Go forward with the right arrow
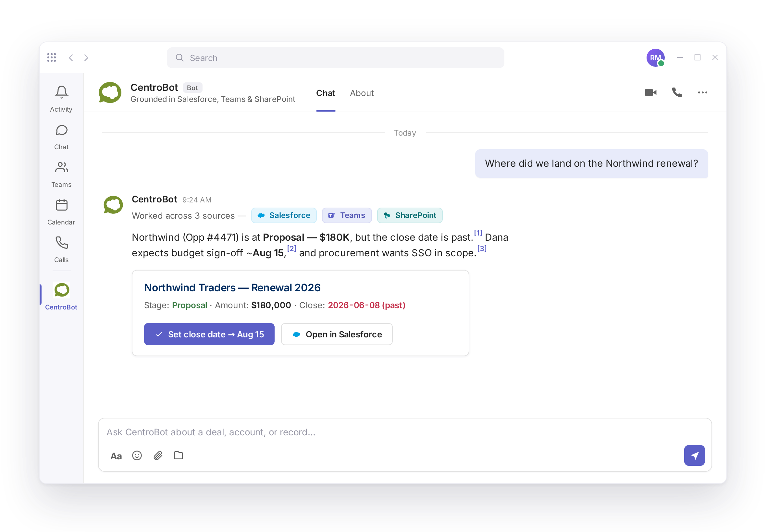Screen dimensions: 766x532 tap(86, 58)
